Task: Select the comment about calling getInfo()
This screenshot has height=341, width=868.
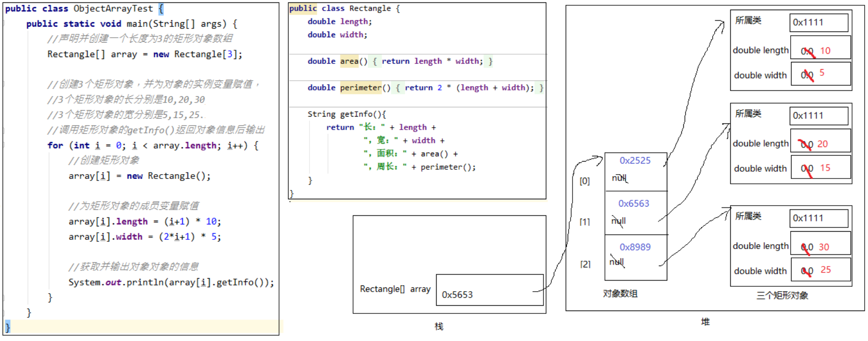Action: [x=156, y=130]
